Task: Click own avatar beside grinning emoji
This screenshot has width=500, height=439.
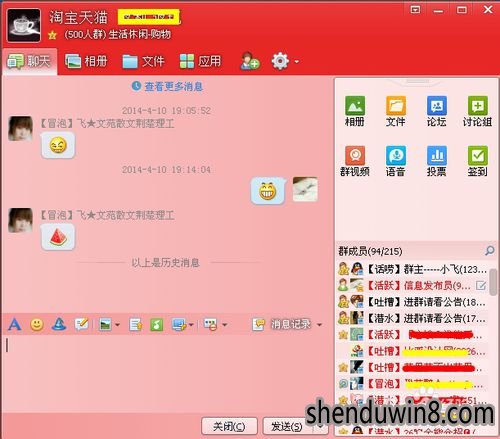Action: click(305, 189)
